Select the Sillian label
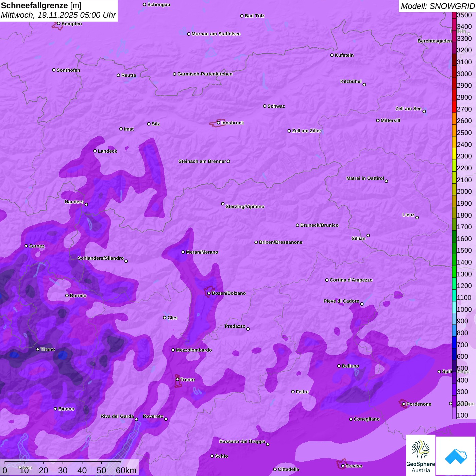Screen dimensions: 476x476 pos(358,238)
